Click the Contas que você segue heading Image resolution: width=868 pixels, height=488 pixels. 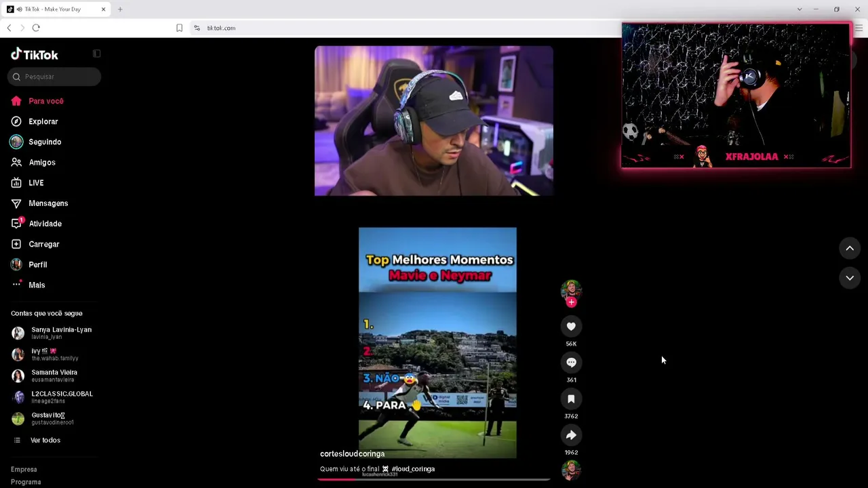pos(47,314)
